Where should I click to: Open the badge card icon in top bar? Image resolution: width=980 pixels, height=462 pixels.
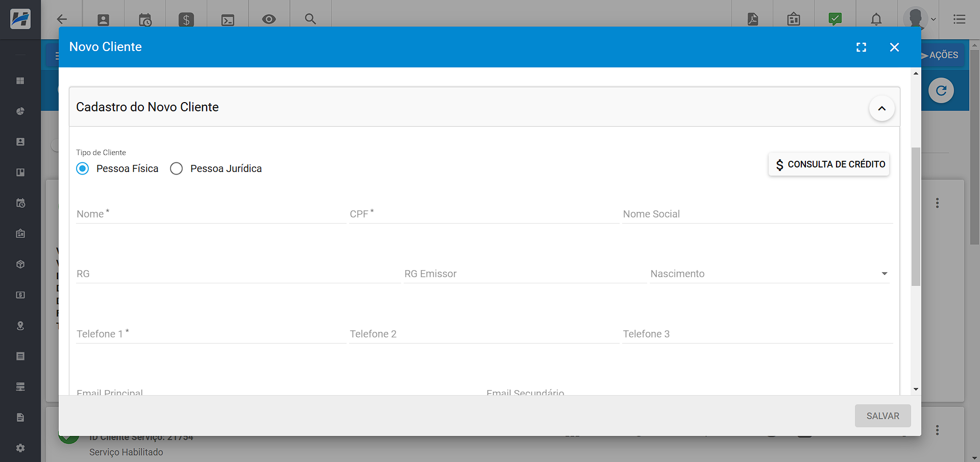coord(794,19)
